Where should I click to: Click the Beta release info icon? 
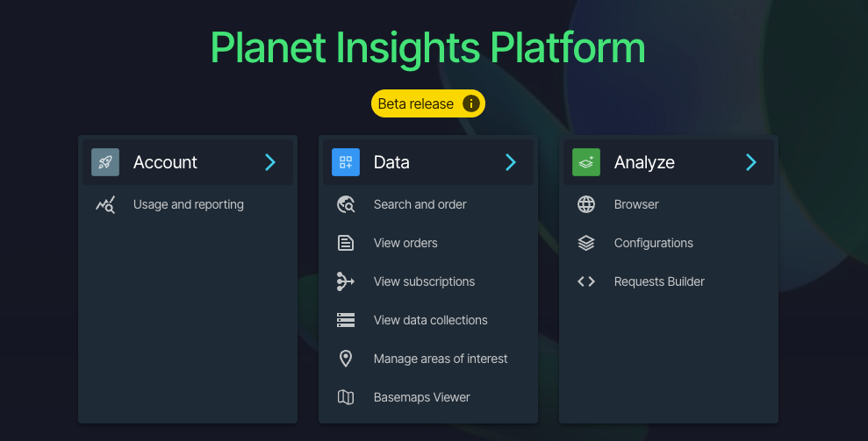tap(471, 103)
